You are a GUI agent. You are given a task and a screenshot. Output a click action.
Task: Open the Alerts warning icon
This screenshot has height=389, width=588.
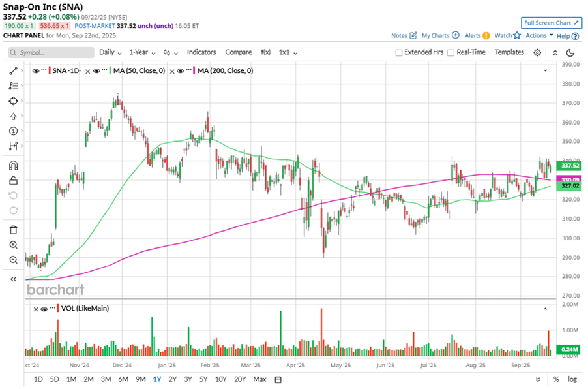pos(486,36)
